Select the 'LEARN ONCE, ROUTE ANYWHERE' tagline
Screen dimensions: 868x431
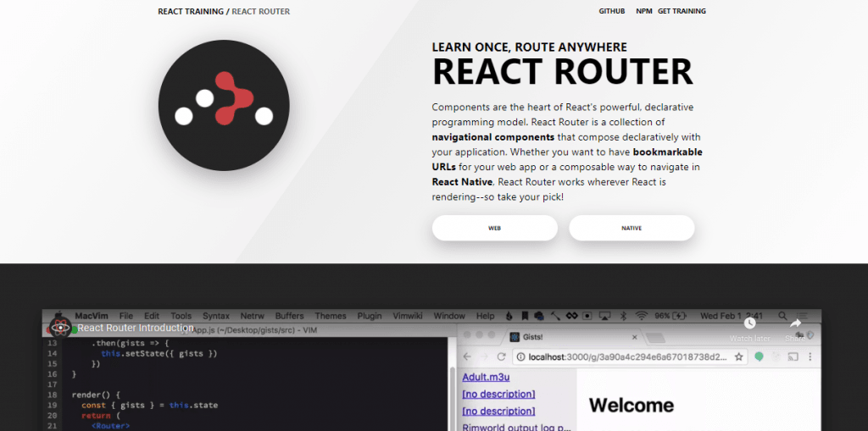pos(529,47)
